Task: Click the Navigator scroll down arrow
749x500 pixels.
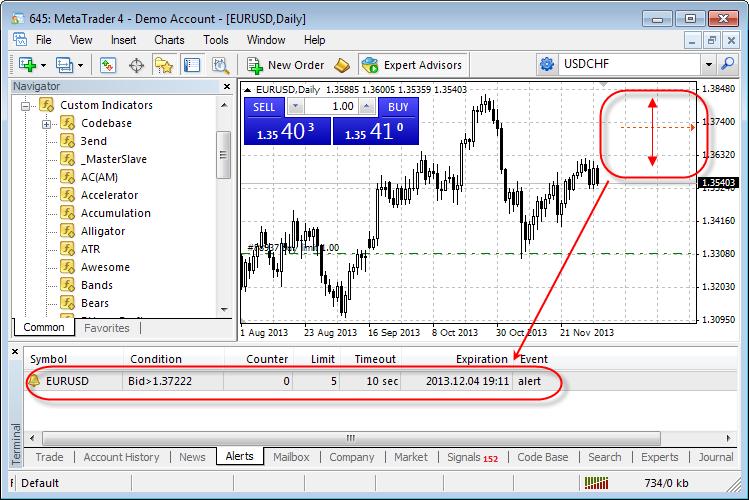Action: (x=224, y=309)
